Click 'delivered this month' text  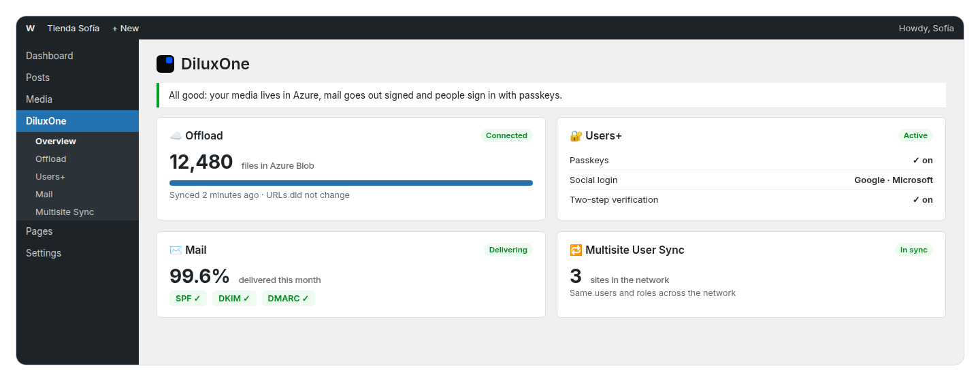click(280, 280)
